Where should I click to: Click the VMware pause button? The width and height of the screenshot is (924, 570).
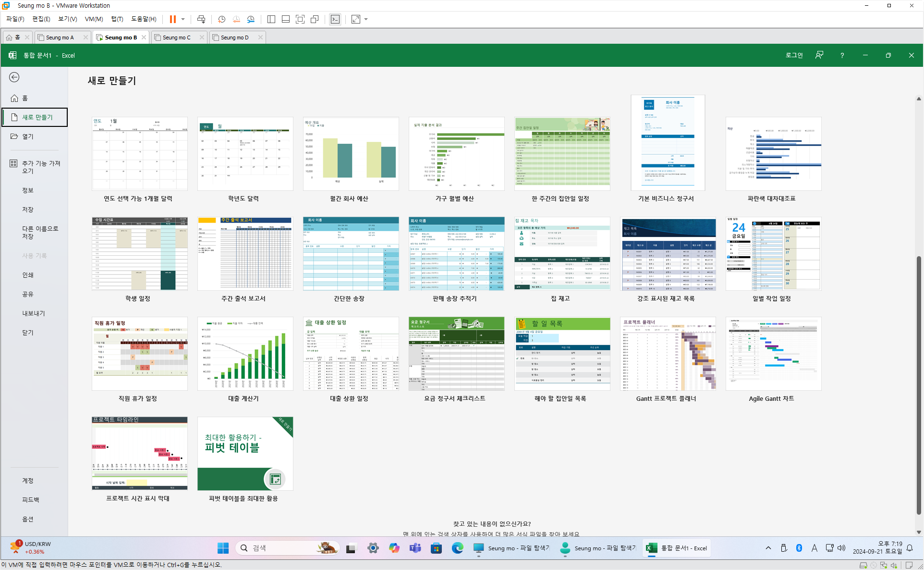click(172, 19)
